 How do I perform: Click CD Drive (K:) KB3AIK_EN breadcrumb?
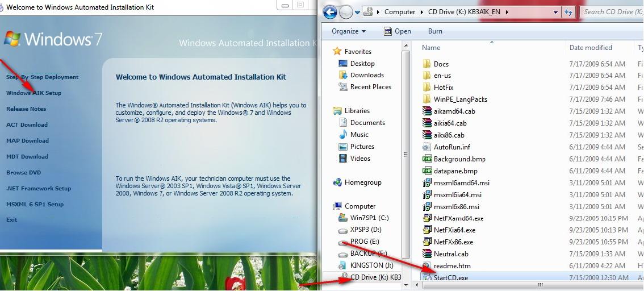click(464, 12)
